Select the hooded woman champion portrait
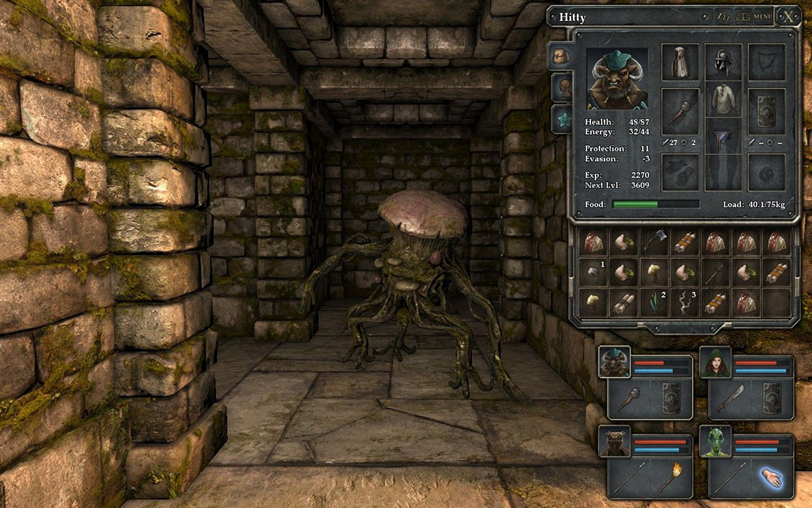Viewport: 812px width, 508px height. pos(715,363)
